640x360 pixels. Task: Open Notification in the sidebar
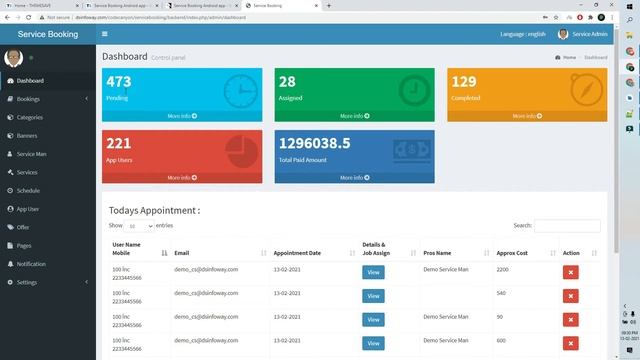(x=48, y=264)
